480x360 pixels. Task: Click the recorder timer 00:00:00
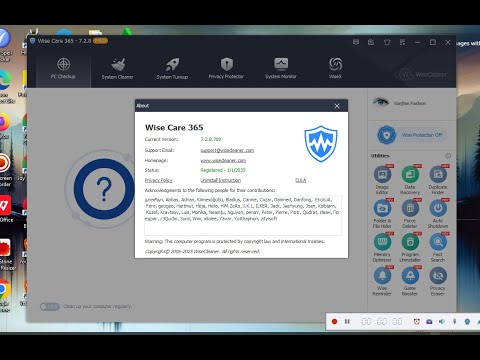tap(382, 321)
